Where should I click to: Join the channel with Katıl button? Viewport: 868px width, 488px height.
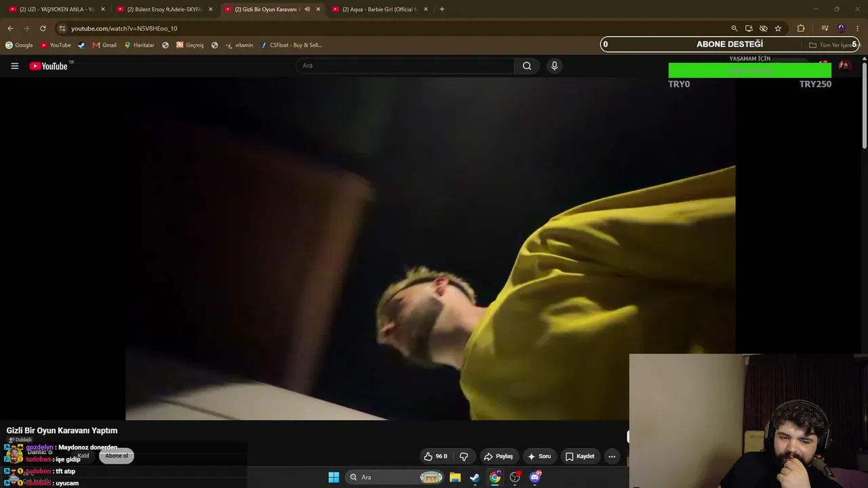pyautogui.click(x=83, y=456)
